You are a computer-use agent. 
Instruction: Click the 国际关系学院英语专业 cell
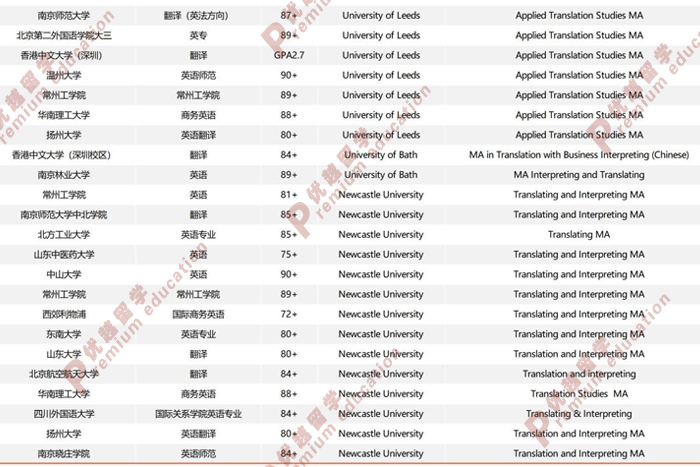(x=198, y=414)
